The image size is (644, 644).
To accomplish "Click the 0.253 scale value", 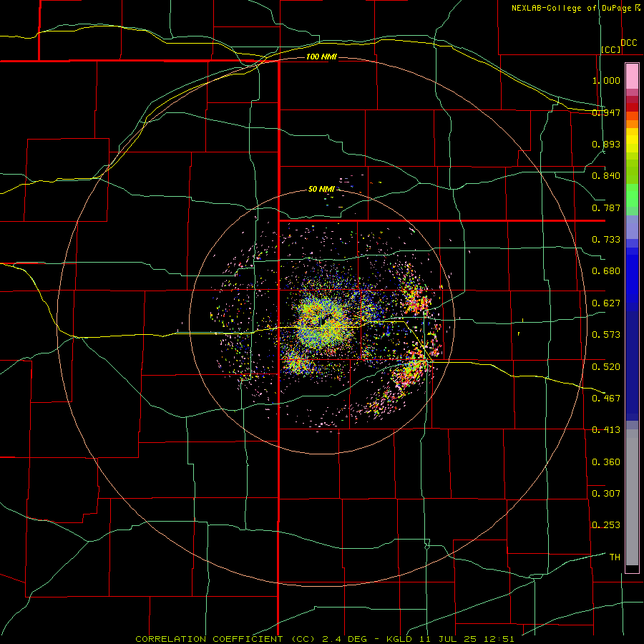I will (606, 525).
